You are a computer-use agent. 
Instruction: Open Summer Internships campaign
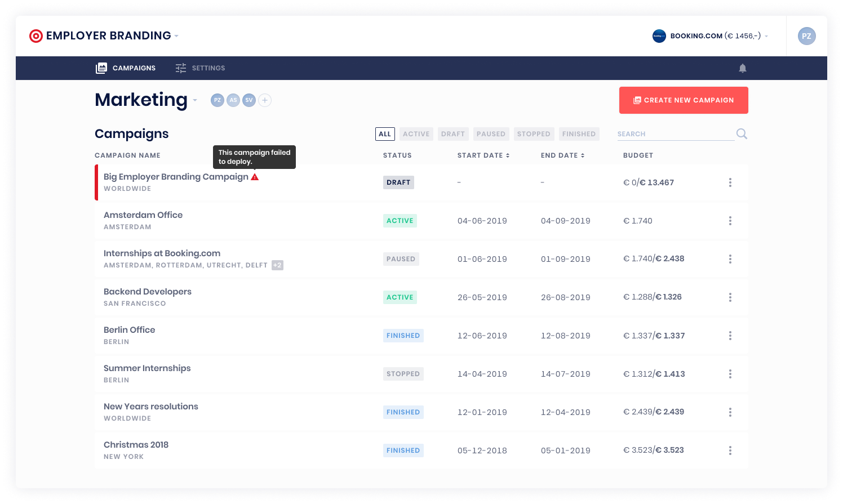click(147, 368)
